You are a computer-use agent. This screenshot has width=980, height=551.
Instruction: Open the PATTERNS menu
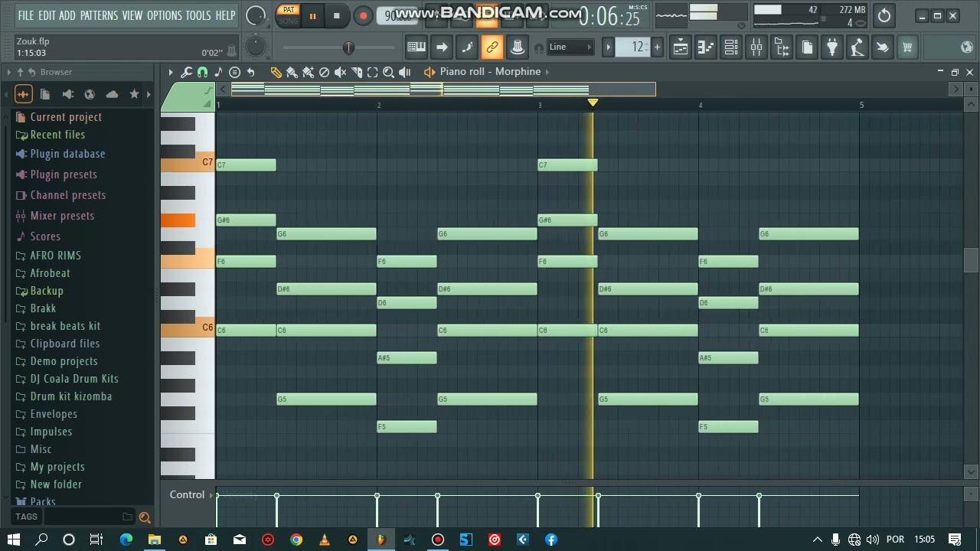coord(99,15)
